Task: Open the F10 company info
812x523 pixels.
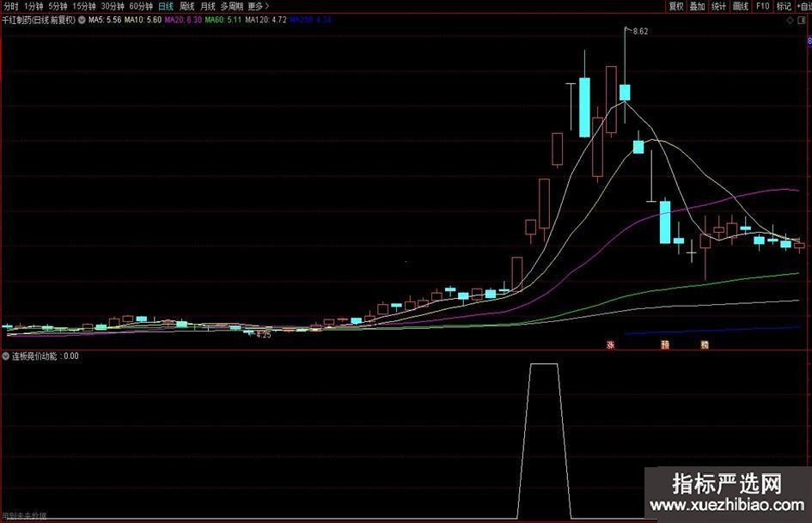Action: tap(762, 6)
